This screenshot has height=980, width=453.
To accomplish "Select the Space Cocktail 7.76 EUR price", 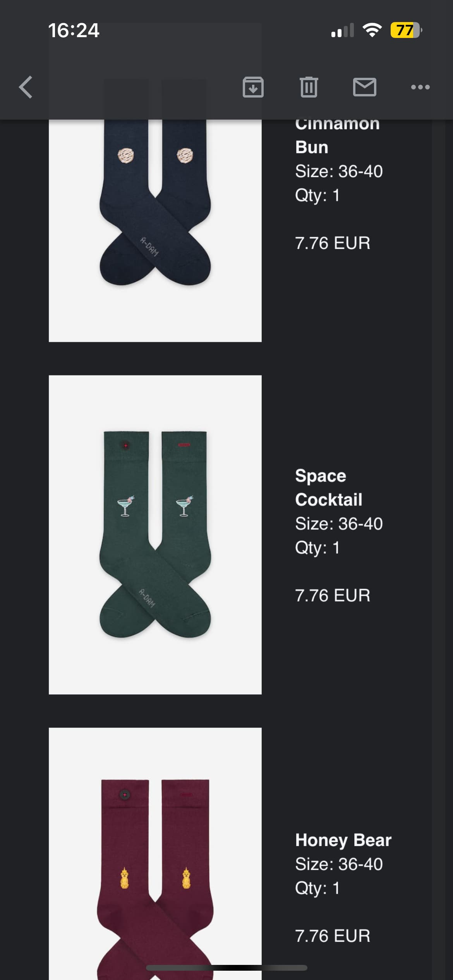I will (333, 595).
